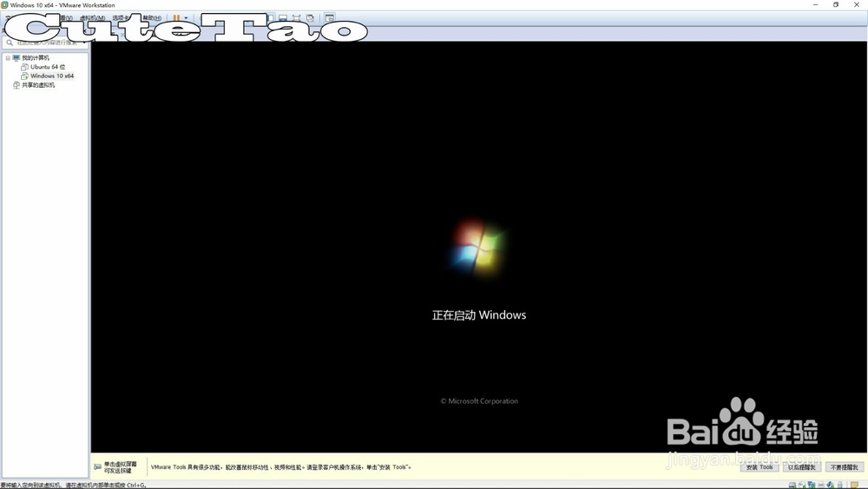Click the full screen mode toolbar icon

pyautogui.click(x=296, y=17)
